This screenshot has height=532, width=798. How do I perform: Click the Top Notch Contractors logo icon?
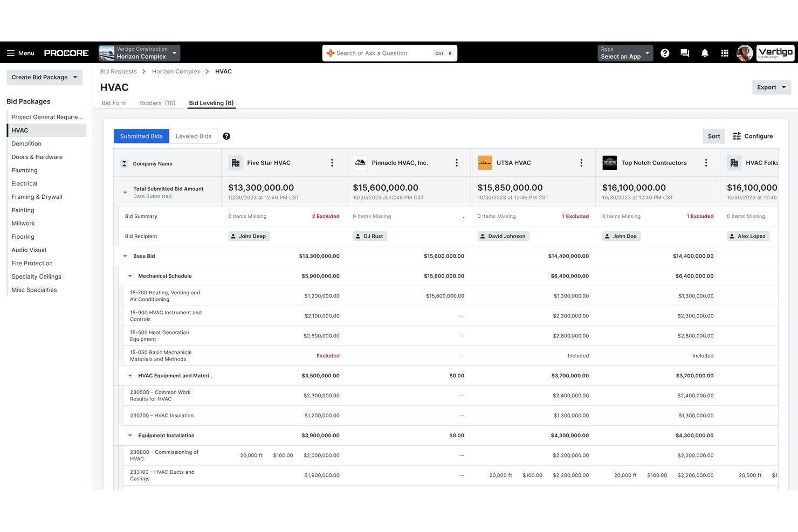tap(609, 163)
